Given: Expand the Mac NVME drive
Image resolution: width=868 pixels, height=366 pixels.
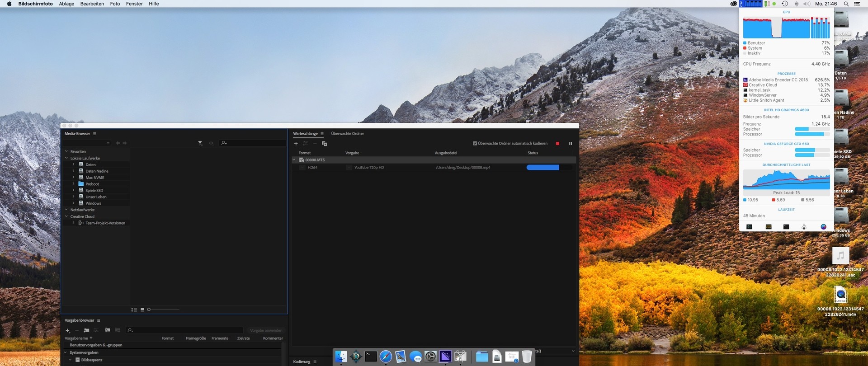Looking at the screenshot, I should [x=73, y=178].
